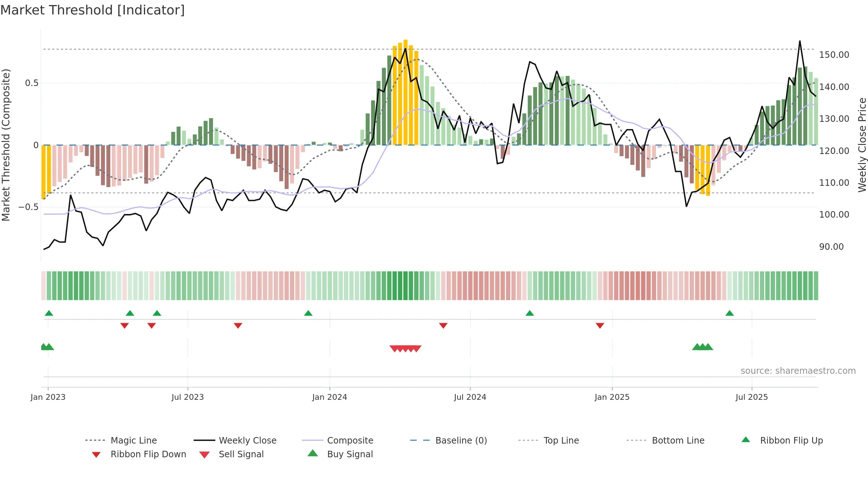The width and height of the screenshot is (868, 488).
Task: Click the 90.00 price axis label
Action: click(x=831, y=247)
